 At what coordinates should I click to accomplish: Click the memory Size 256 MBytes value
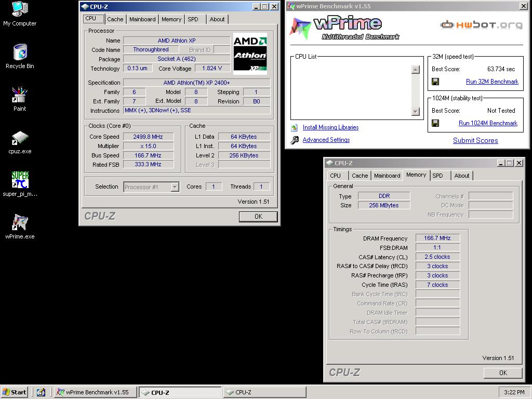click(384, 205)
